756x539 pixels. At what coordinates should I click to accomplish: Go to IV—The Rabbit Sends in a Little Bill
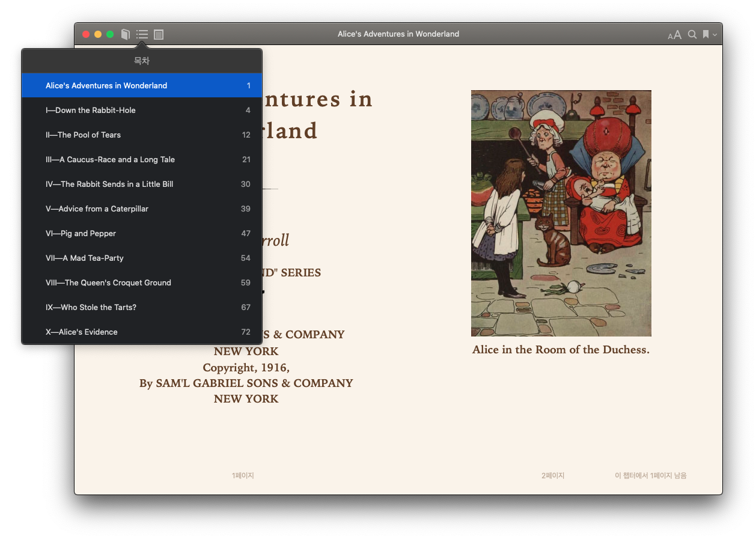[142, 184]
